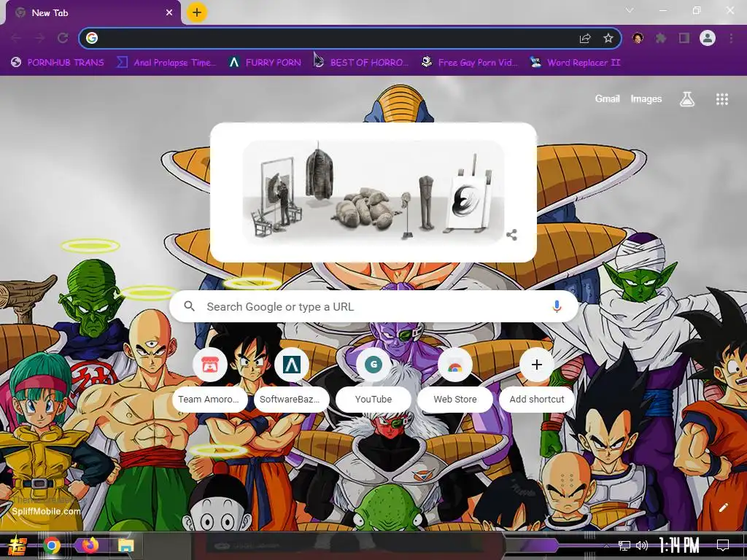Open the extension with the avatar icon
747x560 pixels.
(x=638, y=38)
